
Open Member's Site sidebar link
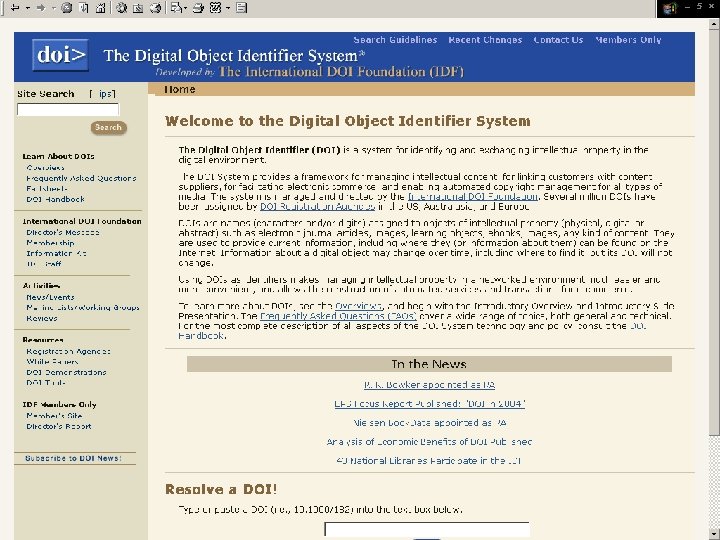click(x=54, y=416)
